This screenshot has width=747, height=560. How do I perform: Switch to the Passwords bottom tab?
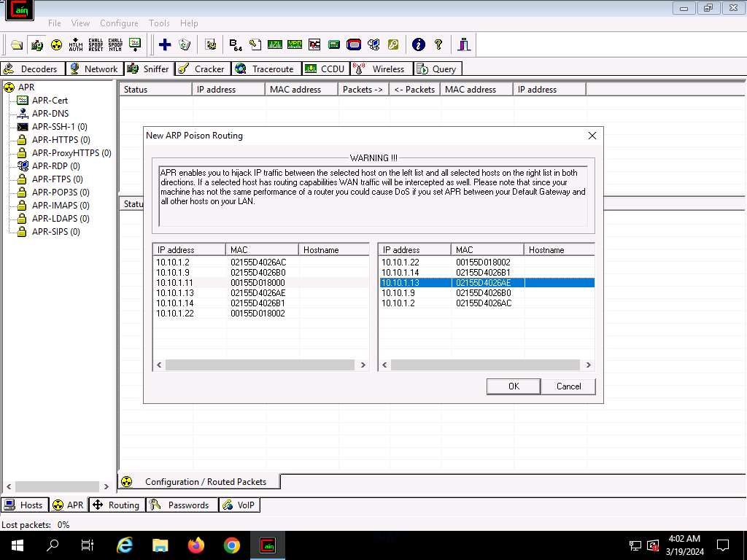click(x=181, y=505)
